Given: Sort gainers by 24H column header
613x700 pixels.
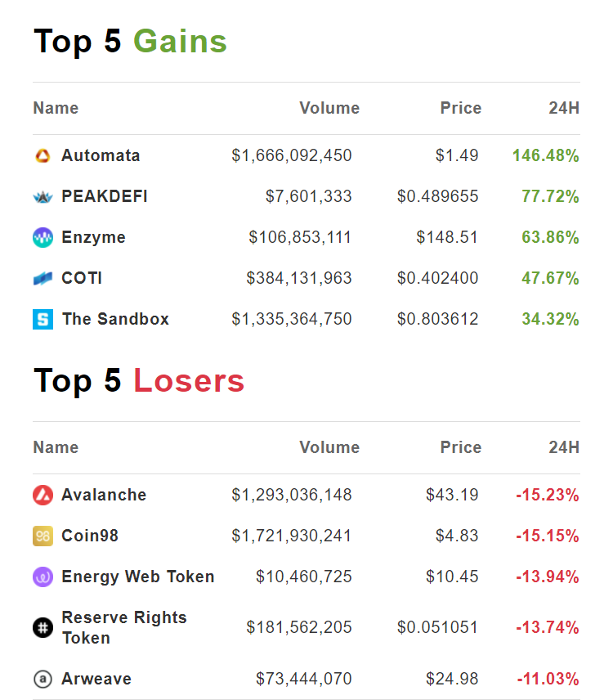Looking at the screenshot, I should (564, 108).
